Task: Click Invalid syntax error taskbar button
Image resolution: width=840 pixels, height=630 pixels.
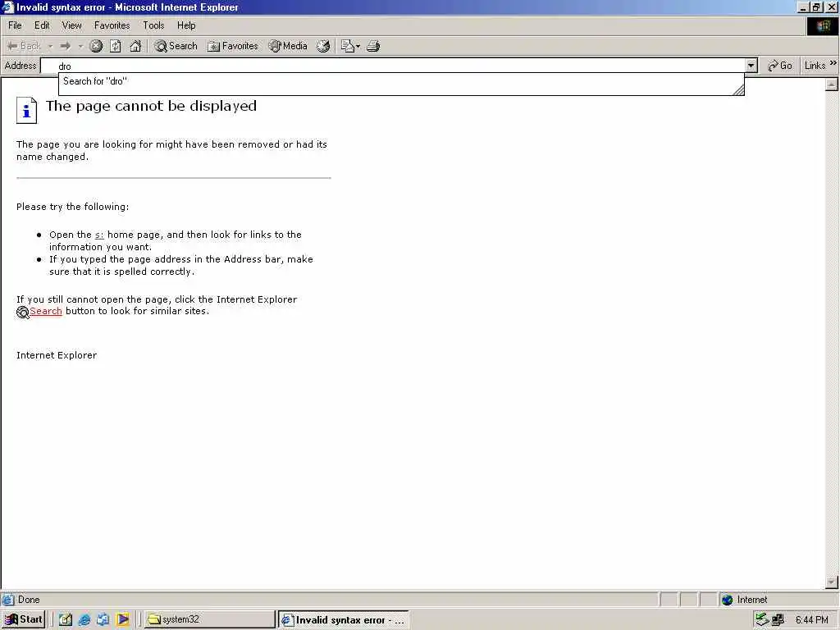Action: (344, 620)
